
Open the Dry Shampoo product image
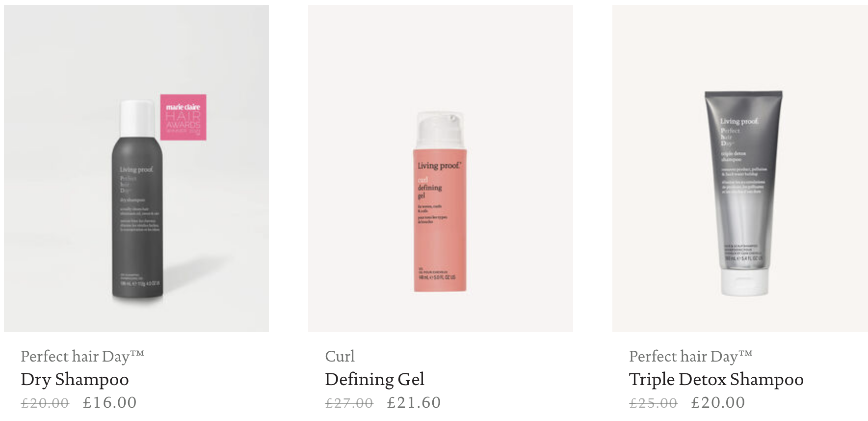136,168
